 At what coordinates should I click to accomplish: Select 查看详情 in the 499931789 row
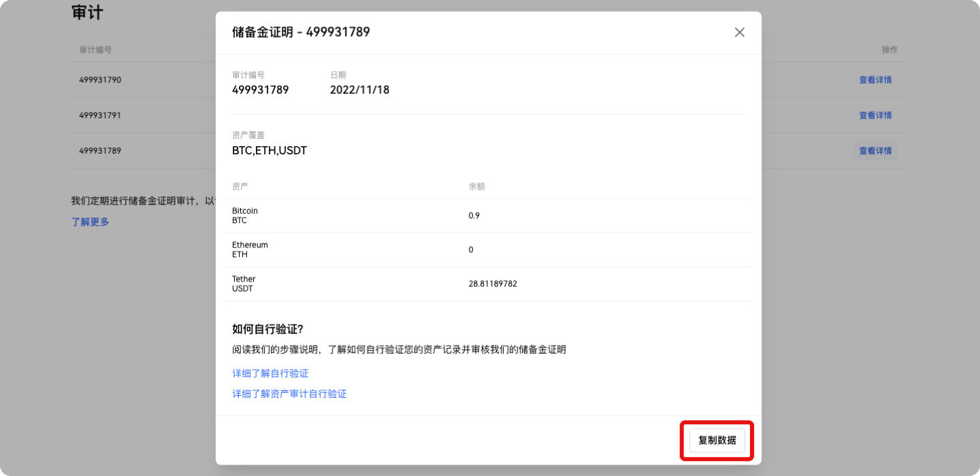click(875, 151)
